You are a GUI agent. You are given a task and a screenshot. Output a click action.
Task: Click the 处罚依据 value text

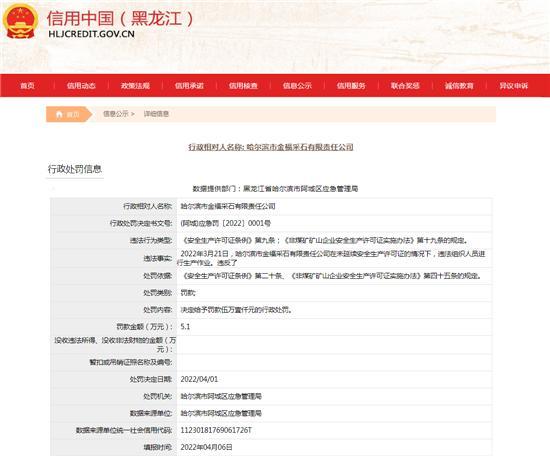click(331, 276)
